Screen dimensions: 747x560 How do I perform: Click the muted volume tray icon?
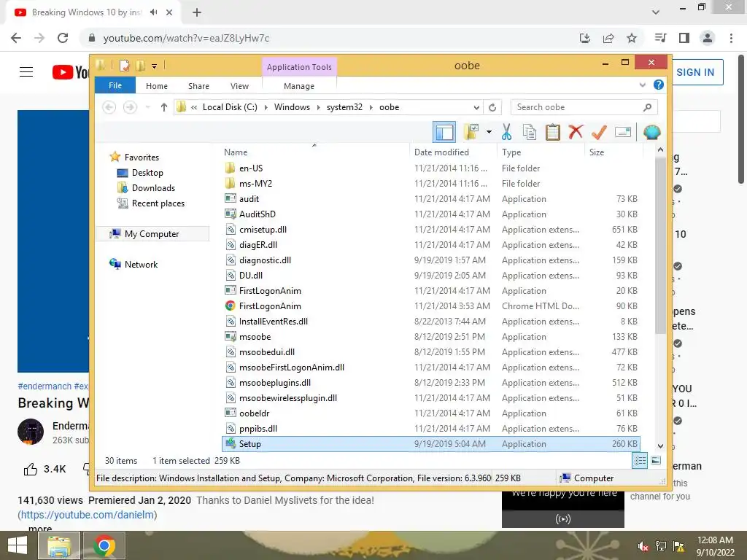[643, 545]
